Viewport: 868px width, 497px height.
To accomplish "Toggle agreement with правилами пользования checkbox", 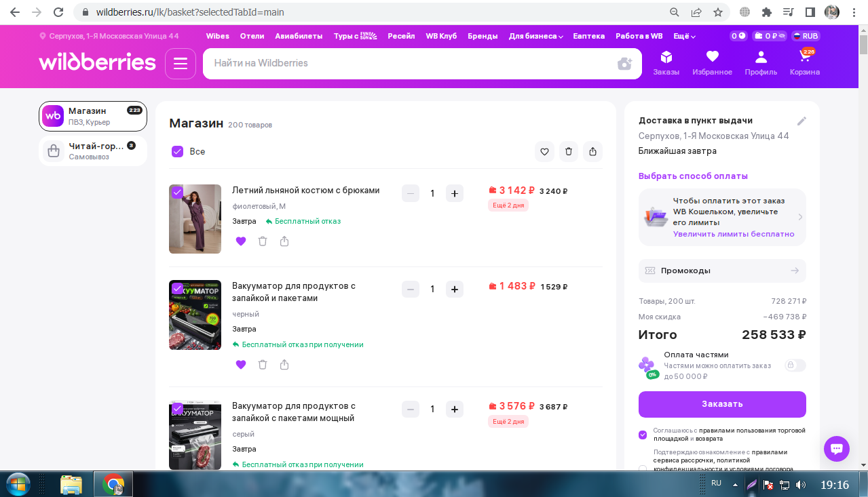I will pyautogui.click(x=643, y=435).
